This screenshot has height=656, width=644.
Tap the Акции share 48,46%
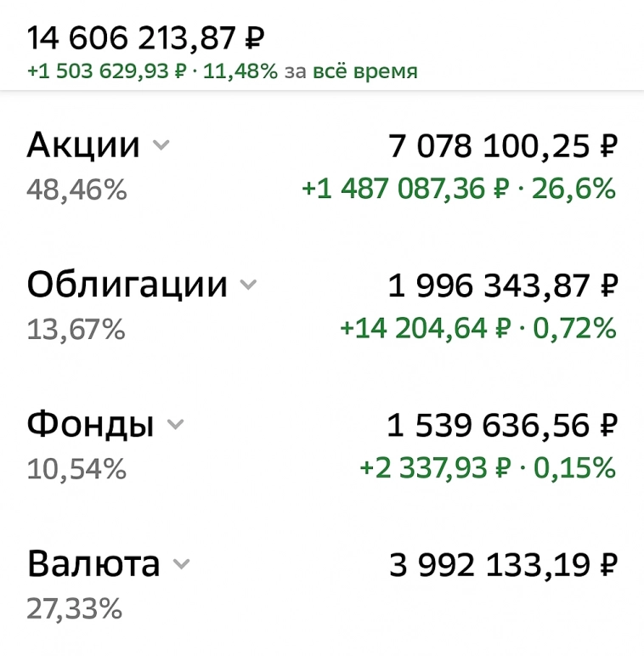pyautogui.click(x=76, y=190)
